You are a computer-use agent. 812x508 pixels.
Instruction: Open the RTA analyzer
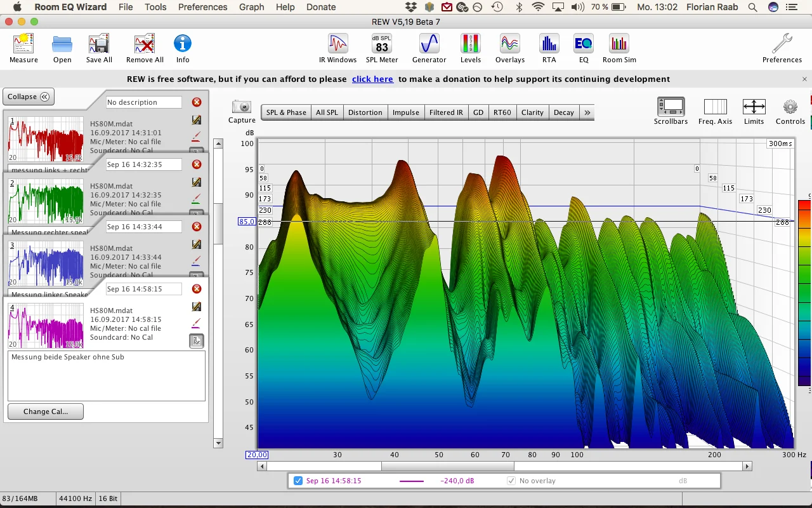pyautogui.click(x=549, y=48)
